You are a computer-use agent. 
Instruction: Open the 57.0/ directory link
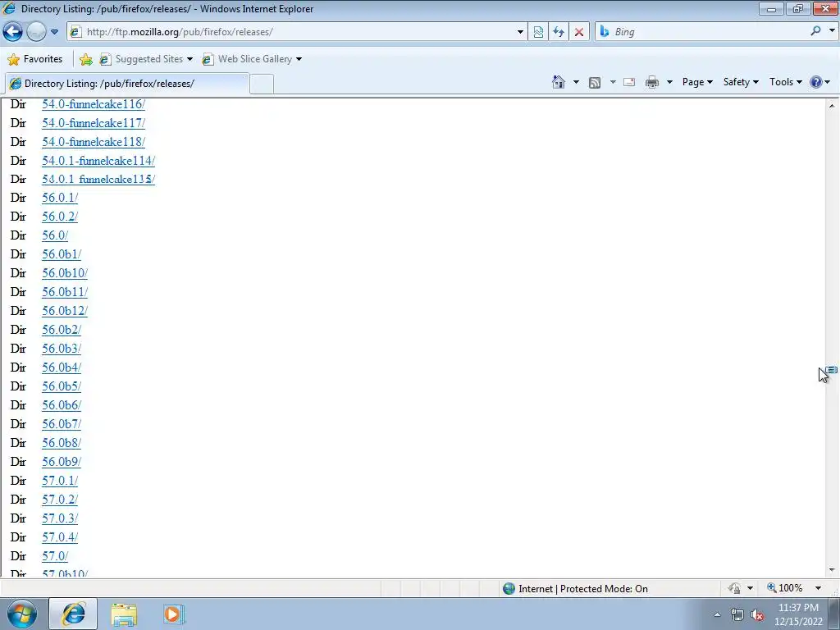[55, 556]
